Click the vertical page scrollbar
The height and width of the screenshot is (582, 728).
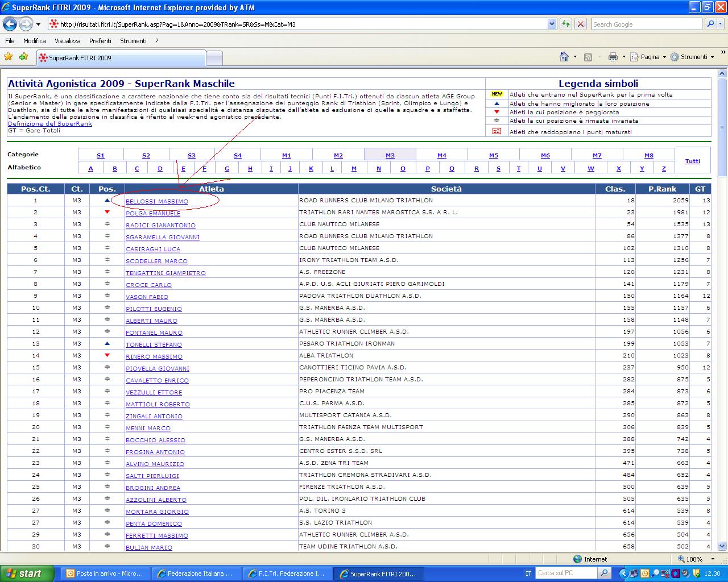(x=723, y=310)
